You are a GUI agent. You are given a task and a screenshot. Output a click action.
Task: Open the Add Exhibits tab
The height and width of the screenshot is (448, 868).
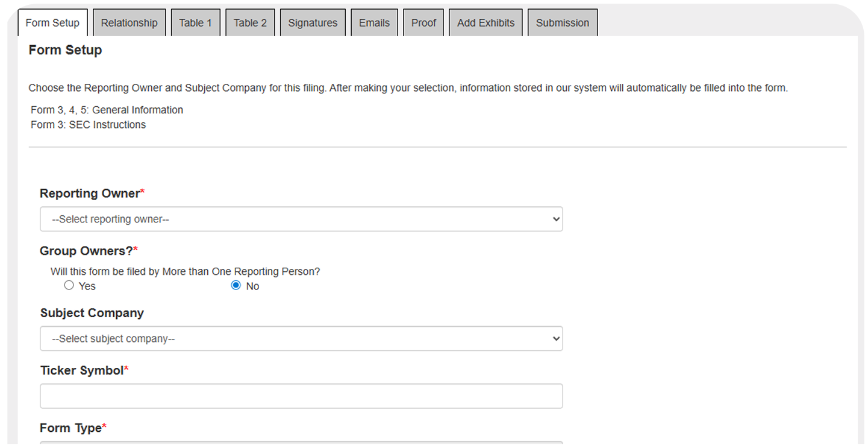[486, 23]
